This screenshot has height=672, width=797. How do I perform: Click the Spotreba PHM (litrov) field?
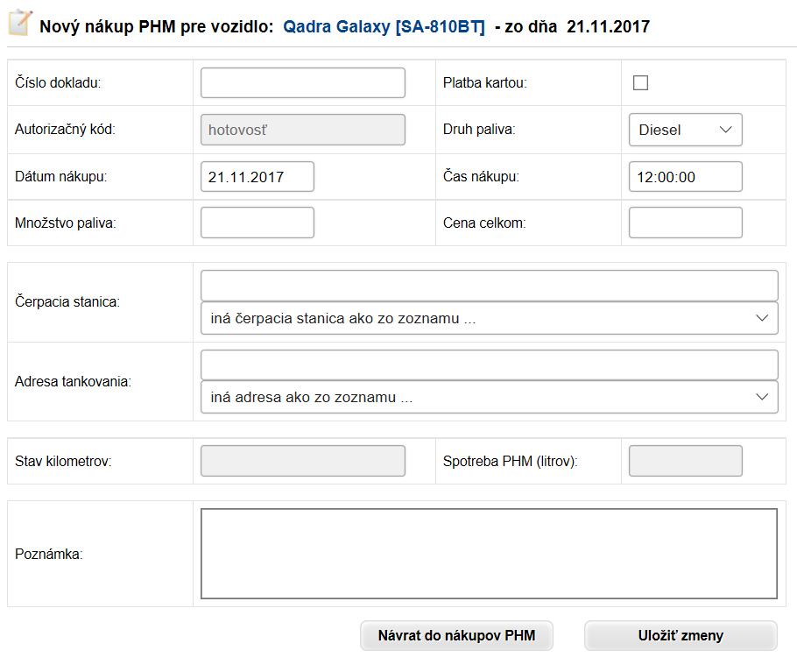click(685, 461)
